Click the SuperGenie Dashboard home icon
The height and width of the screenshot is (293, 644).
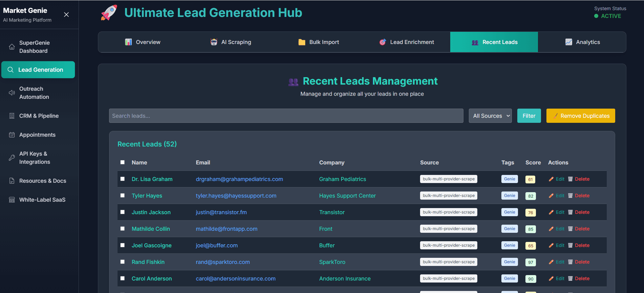[12, 47]
